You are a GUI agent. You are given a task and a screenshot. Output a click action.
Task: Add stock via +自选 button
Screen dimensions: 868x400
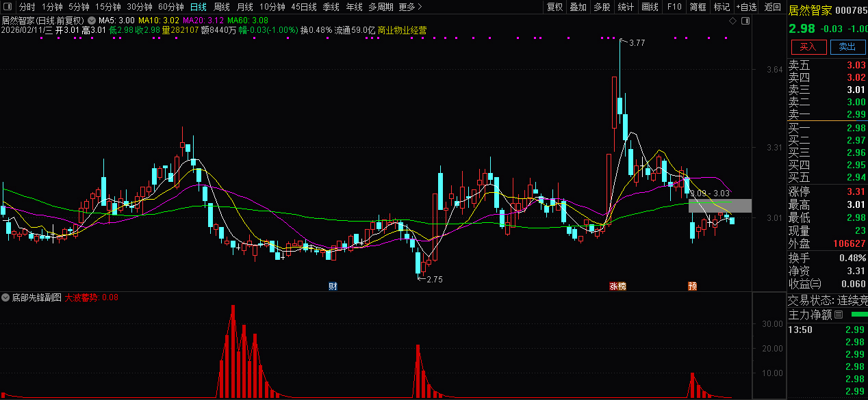click(747, 7)
